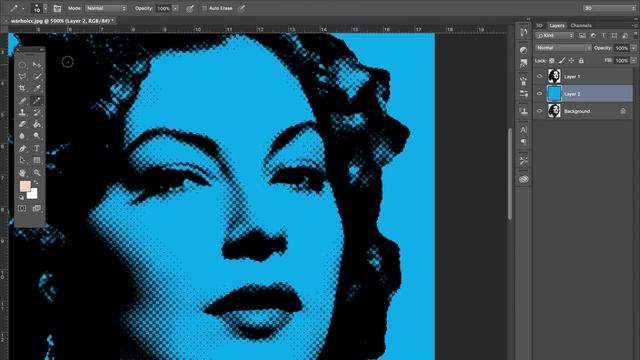
Task: Filter layers by adjustment layers icon
Action: point(593,36)
